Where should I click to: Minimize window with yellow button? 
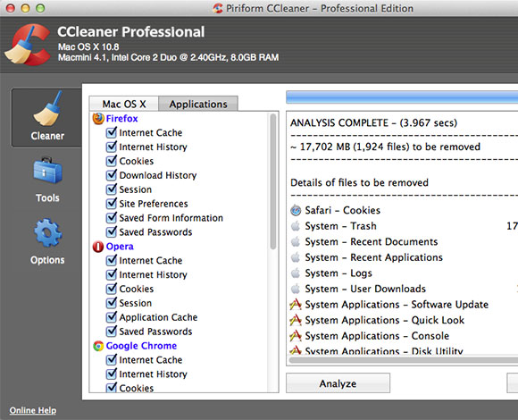pyautogui.click(x=25, y=8)
